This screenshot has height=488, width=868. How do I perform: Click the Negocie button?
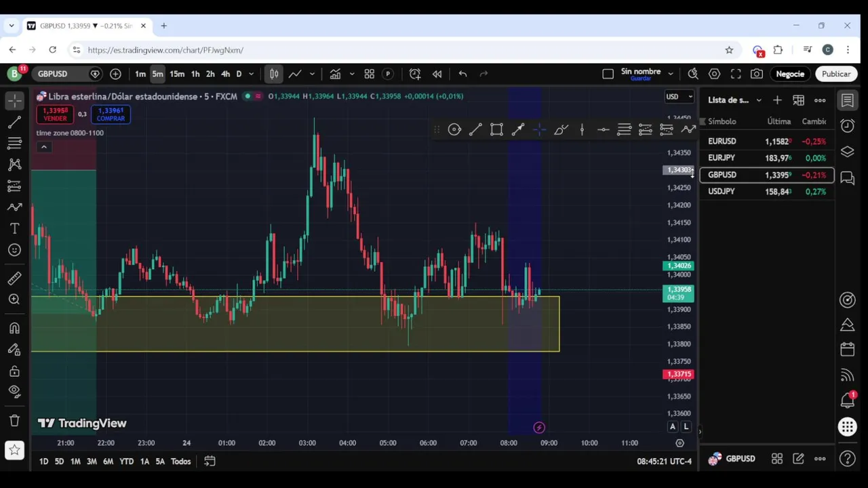click(790, 74)
